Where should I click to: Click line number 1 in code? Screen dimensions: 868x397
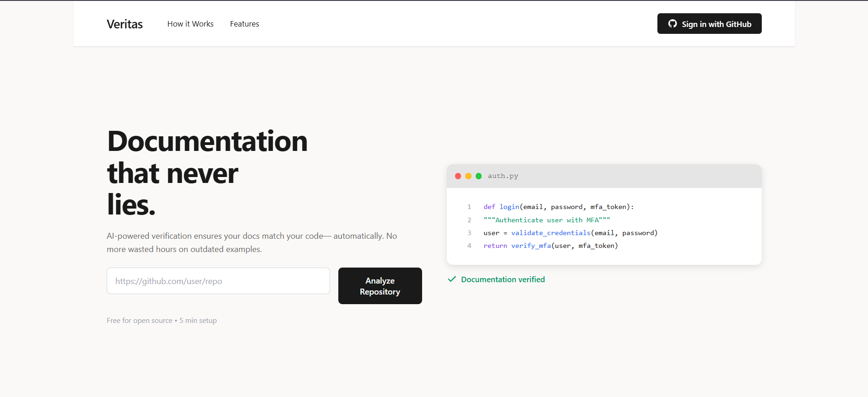pyautogui.click(x=469, y=207)
